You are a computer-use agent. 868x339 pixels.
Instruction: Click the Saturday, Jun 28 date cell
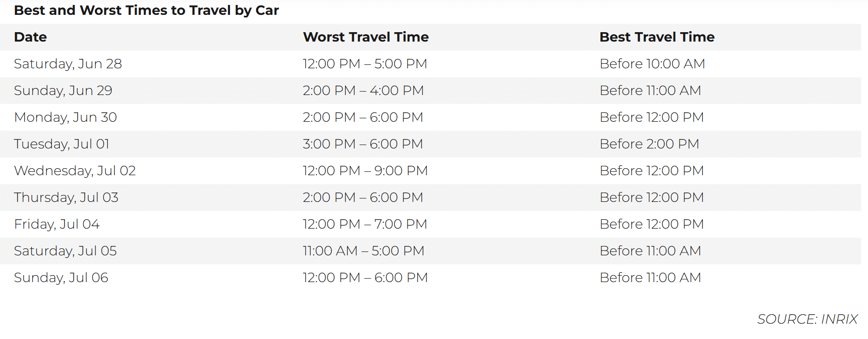pyautogui.click(x=68, y=64)
